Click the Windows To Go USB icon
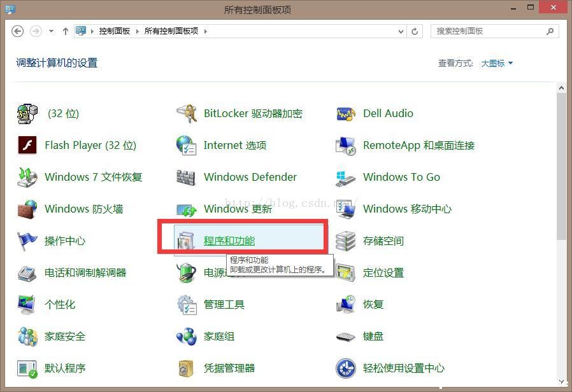Viewport: 572px width, 392px height. coord(346,178)
